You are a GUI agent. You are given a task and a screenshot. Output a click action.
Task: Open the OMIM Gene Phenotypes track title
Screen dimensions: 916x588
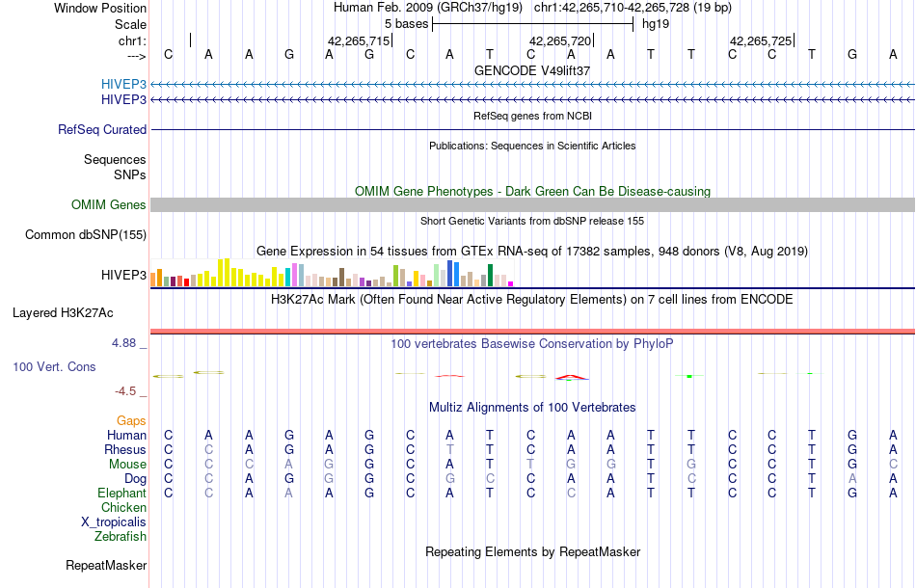click(x=532, y=191)
